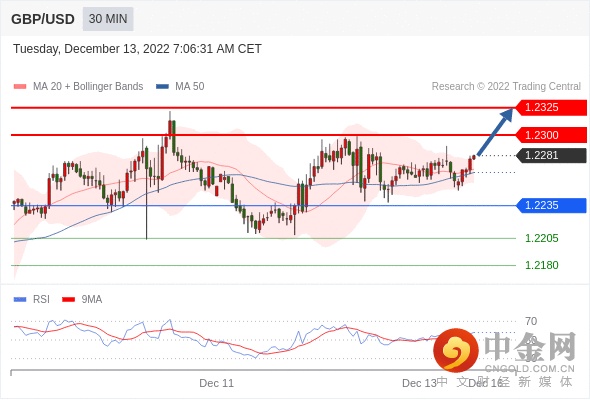This screenshot has width=590, height=400.
Task: Click the red 9MA legend swatch
Action: tap(68, 300)
